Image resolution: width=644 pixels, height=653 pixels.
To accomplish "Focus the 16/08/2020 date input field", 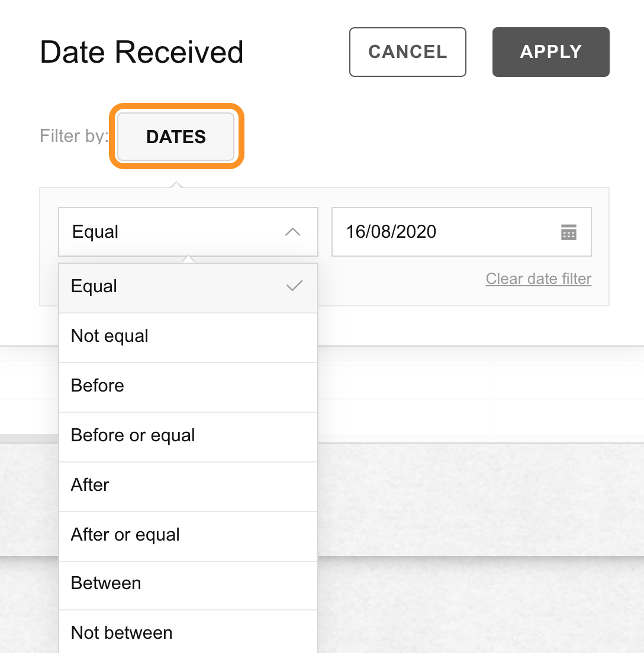I will click(462, 232).
